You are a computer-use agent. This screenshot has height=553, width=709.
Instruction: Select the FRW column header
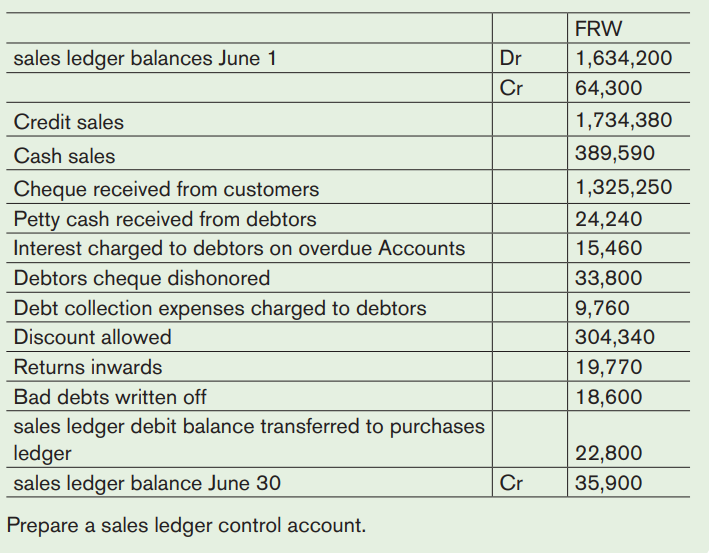tap(598, 28)
